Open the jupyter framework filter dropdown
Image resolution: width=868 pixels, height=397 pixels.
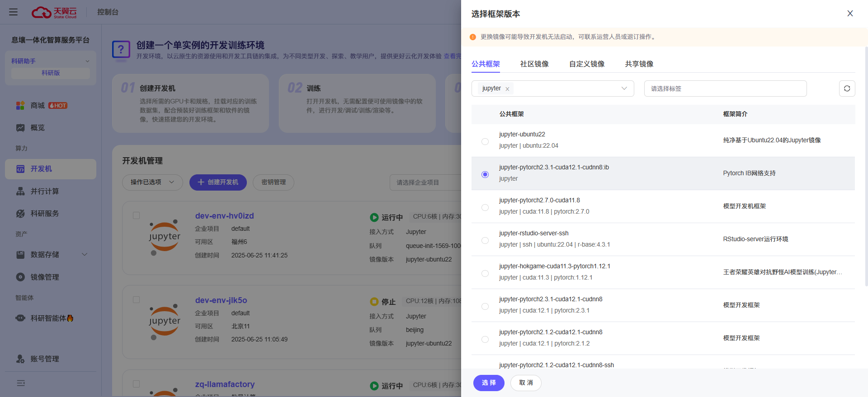point(552,89)
